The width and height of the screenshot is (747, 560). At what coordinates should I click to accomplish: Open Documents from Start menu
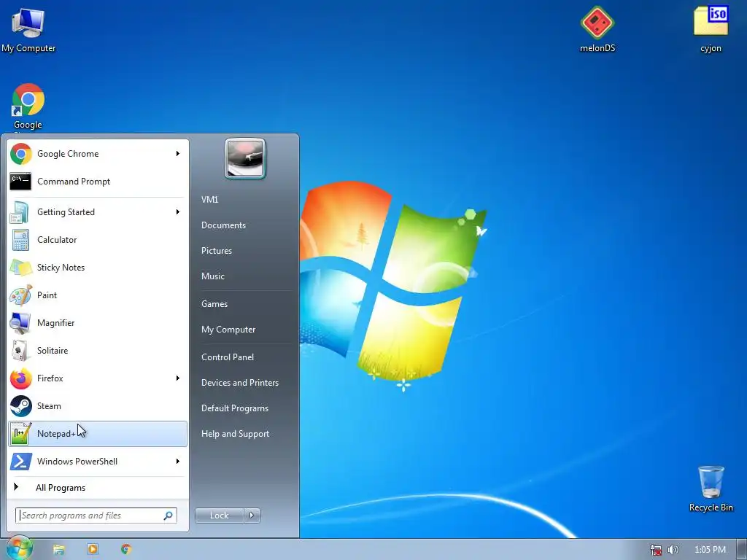[x=244, y=225]
